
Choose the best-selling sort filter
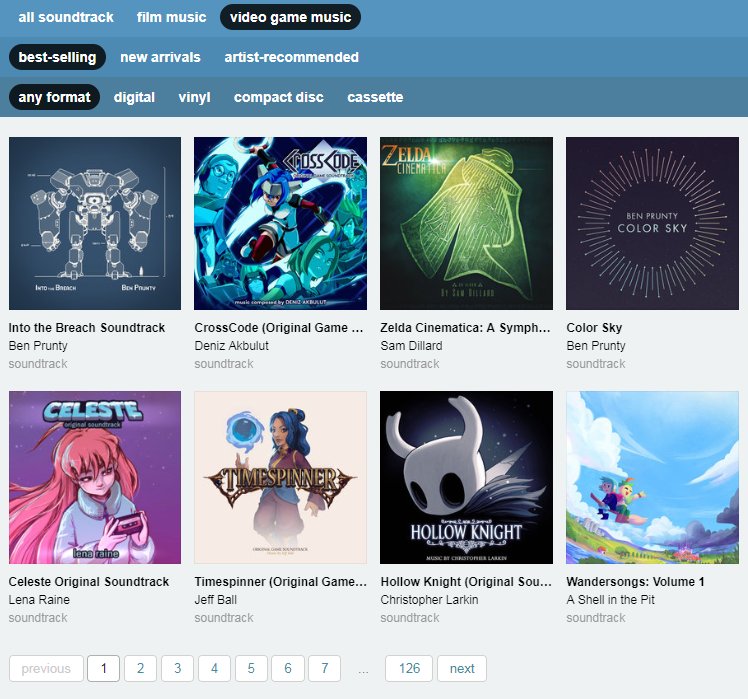point(57,57)
